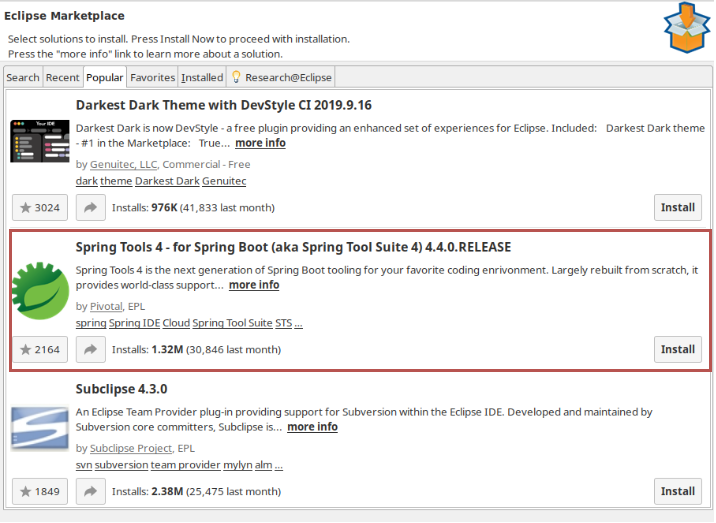Image resolution: width=716 pixels, height=523 pixels.
Task: Open the Pivotal author link
Action: pyautogui.click(x=106, y=306)
